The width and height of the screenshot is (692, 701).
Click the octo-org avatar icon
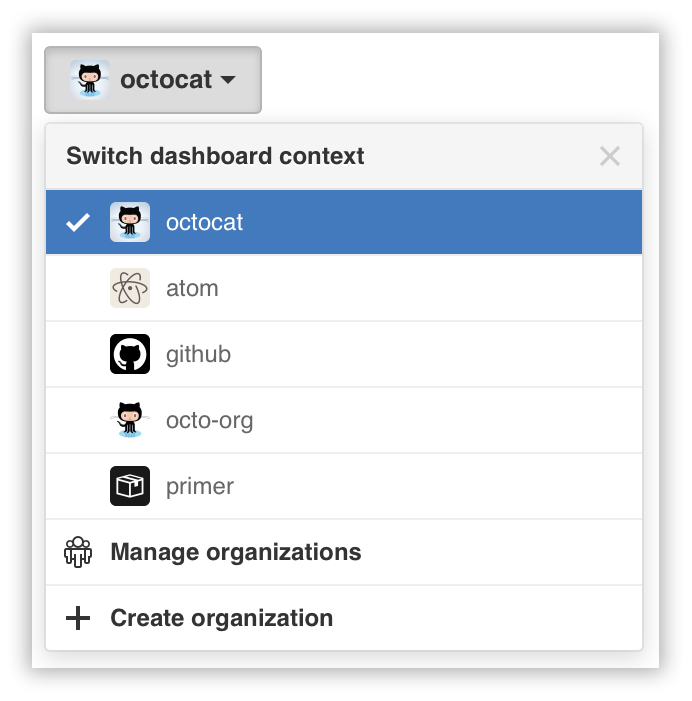pos(130,420)
